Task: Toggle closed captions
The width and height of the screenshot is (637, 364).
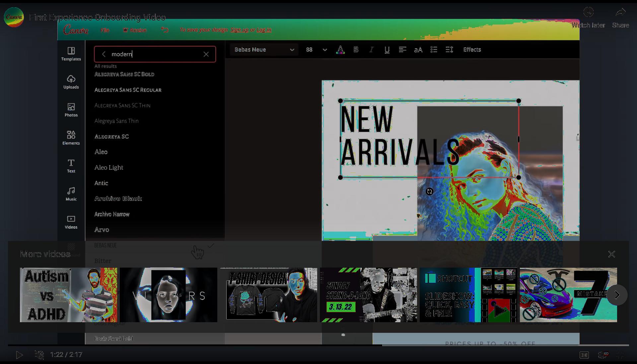Action: (584, 355)
